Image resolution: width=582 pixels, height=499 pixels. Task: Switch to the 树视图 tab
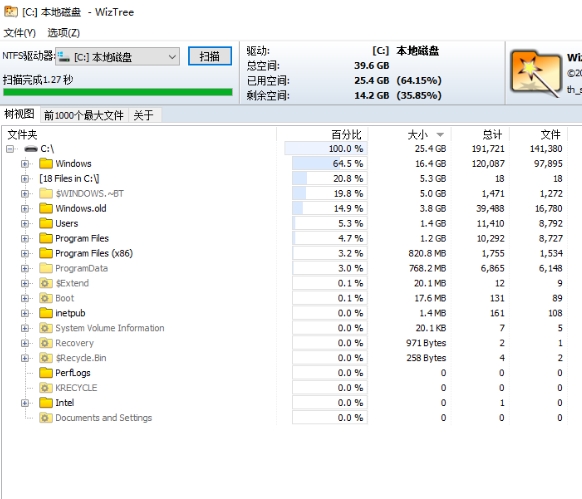pyautogui.click(x=19, y=114)
